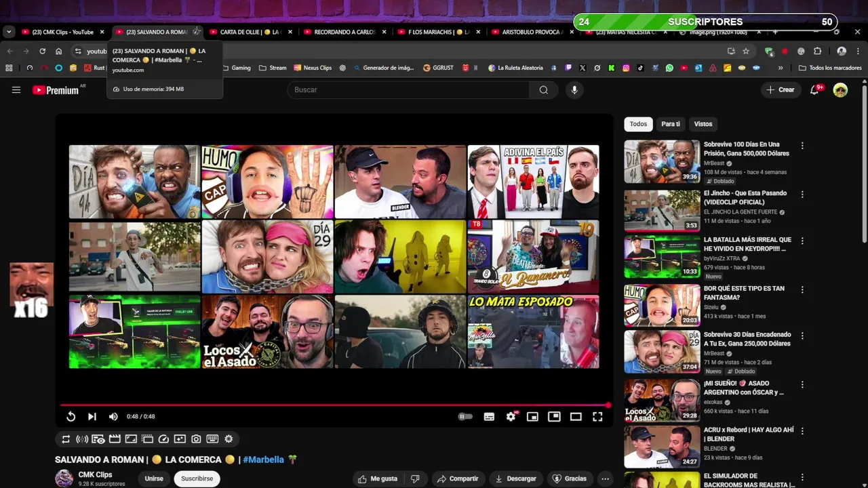Enable miniplayer mode
868x488 pixels.
(x=532, y=417)
